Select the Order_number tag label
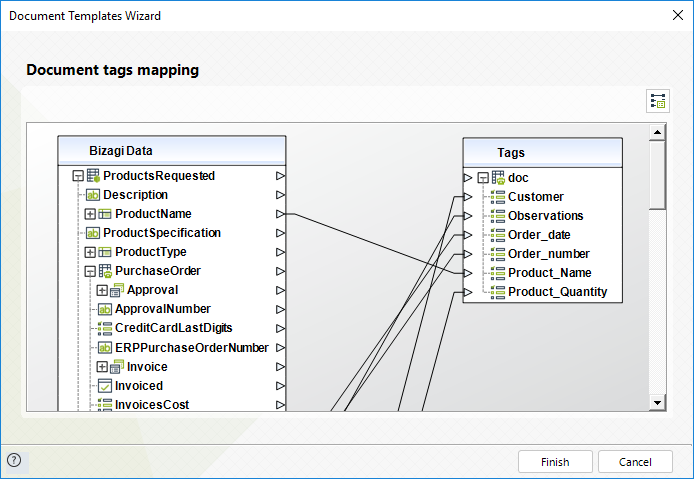 coord(549,254)
